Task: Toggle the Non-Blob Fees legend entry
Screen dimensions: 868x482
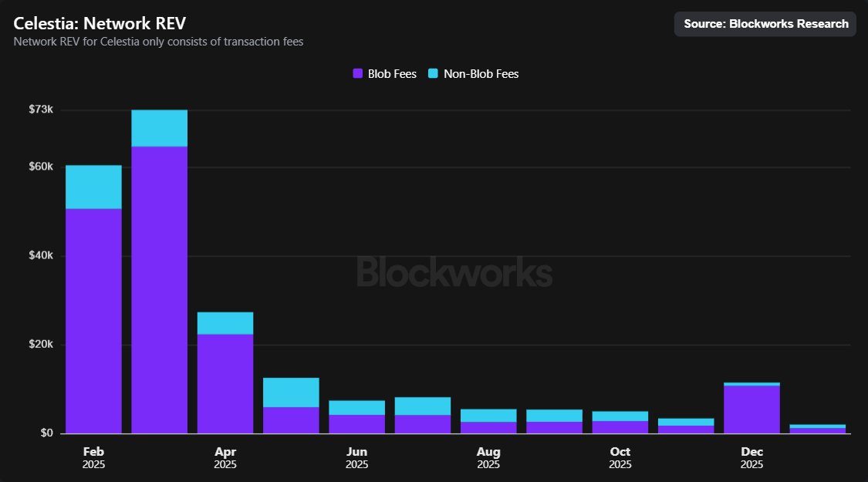Action: pyautogui.click(x=473, y=73)
